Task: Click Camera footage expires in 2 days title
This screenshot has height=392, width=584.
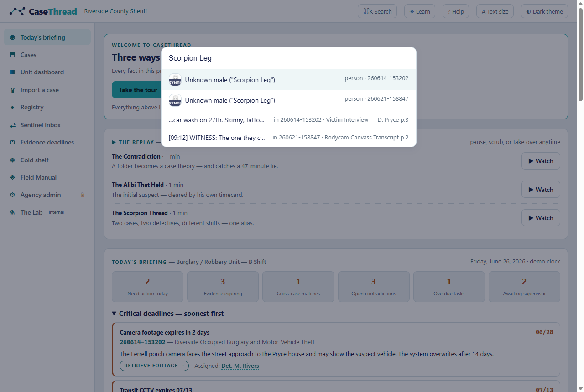Action: coord(165,332)
